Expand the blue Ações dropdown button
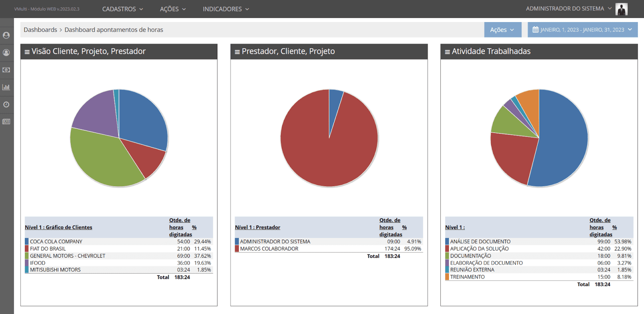The height and width of the screenshot is (314, 644). pos(502,30)
